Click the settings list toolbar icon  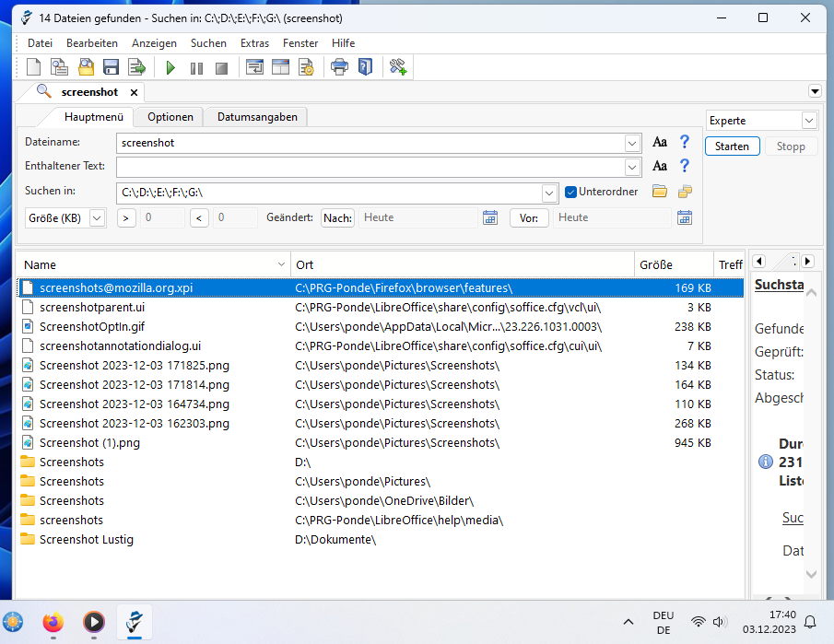[306, 67]
